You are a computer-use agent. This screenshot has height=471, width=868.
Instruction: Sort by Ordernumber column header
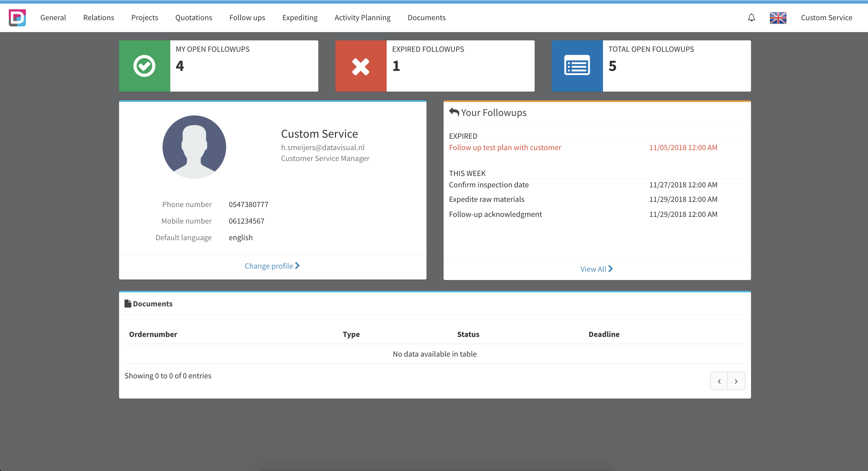pyautogui.click(x=153, y=334)
